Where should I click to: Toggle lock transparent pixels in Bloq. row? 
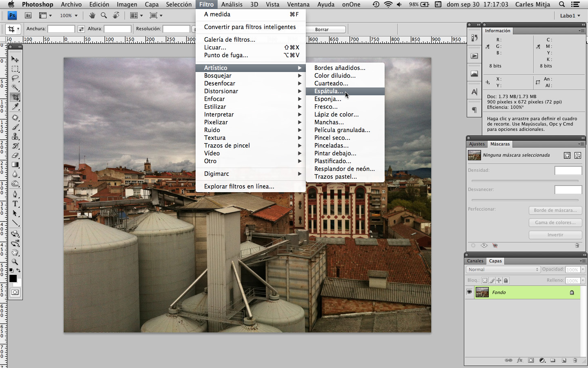[485, 280]
